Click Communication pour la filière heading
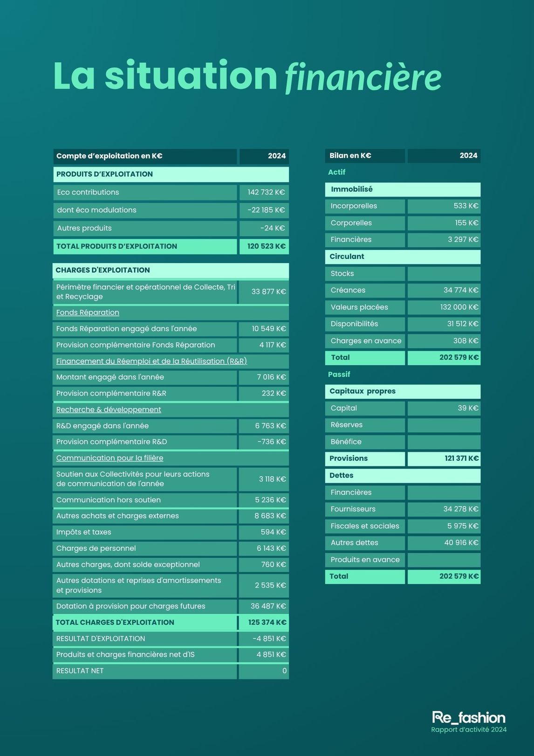Image resolution: width=534 pixels, height=756 pixels. 110,458
